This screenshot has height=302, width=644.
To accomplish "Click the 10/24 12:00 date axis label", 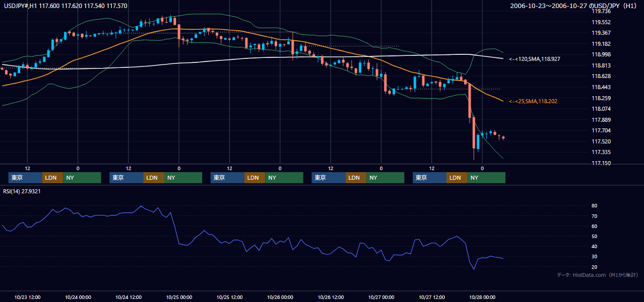I will tap(128, 297).
